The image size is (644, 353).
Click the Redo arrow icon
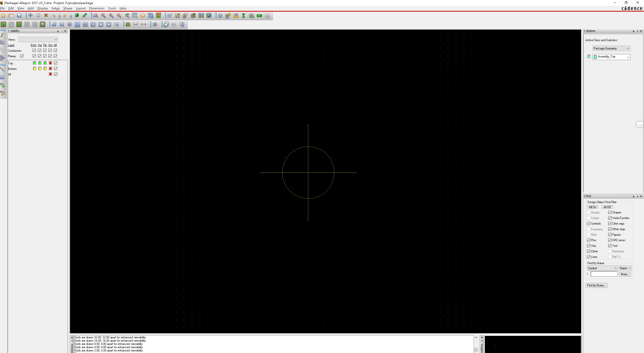click(x=65, y=16)
